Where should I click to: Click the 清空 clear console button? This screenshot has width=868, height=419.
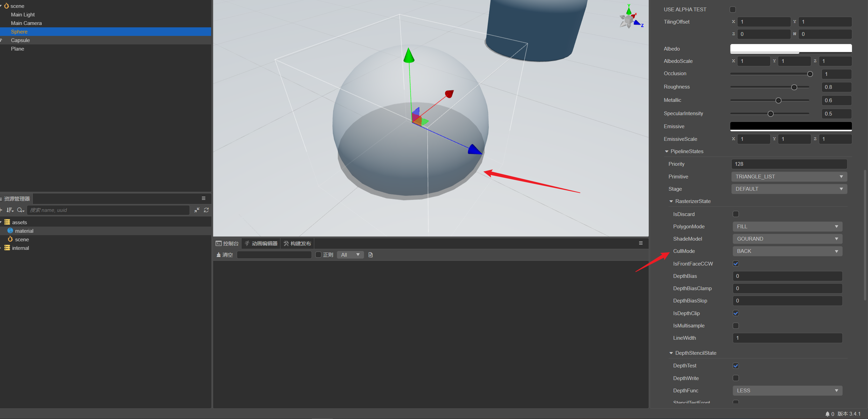pos(224,255)
